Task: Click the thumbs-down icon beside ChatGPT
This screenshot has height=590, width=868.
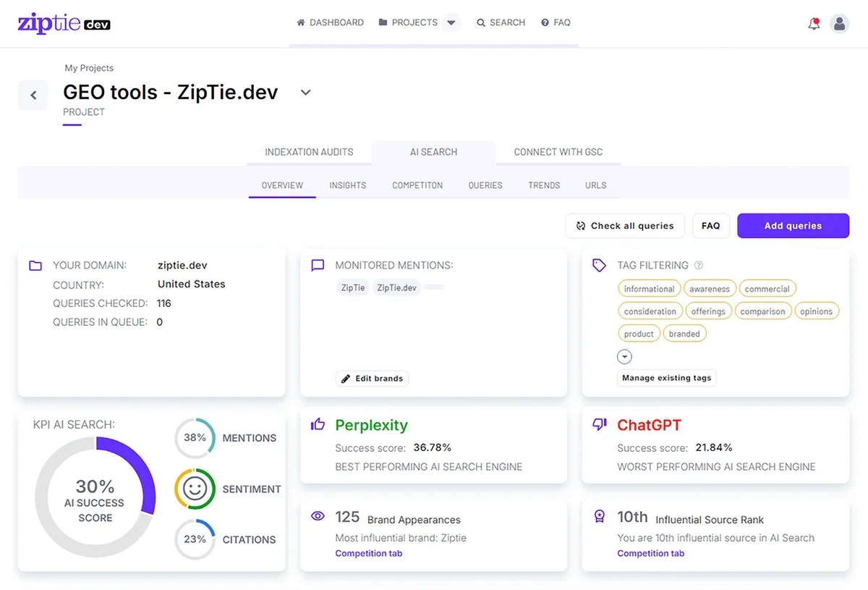Action: pyautogui.click(x=599, y=425)
